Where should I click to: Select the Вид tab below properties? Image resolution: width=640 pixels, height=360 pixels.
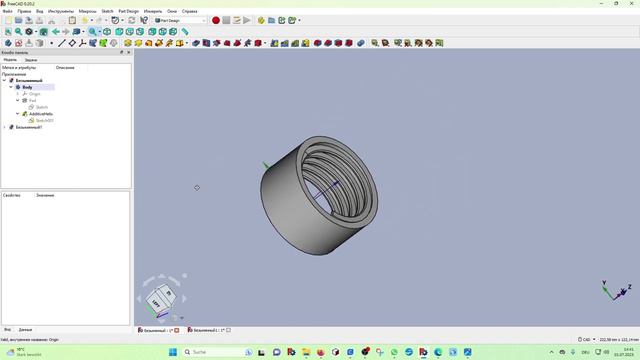tap(7, 329)
